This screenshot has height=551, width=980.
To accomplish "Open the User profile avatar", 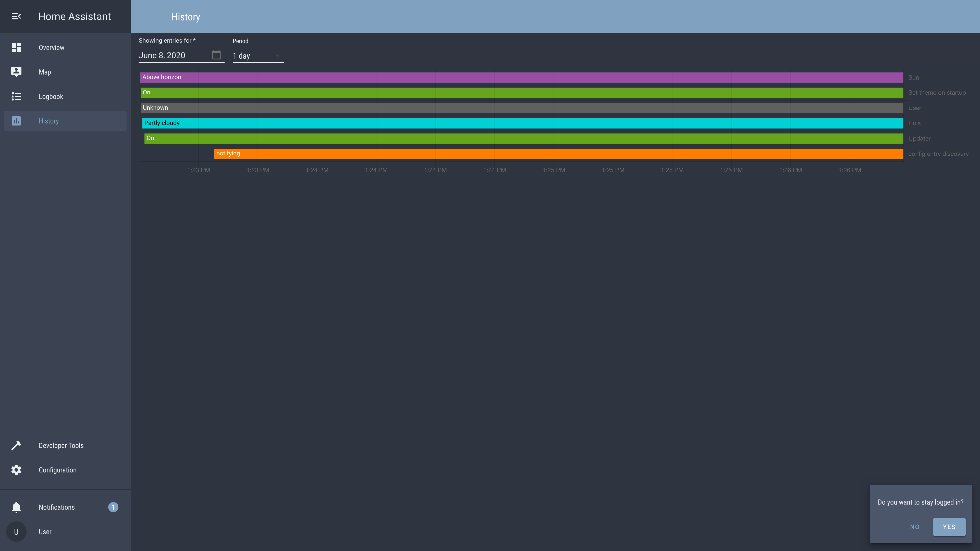I will [x=16, y=532].
